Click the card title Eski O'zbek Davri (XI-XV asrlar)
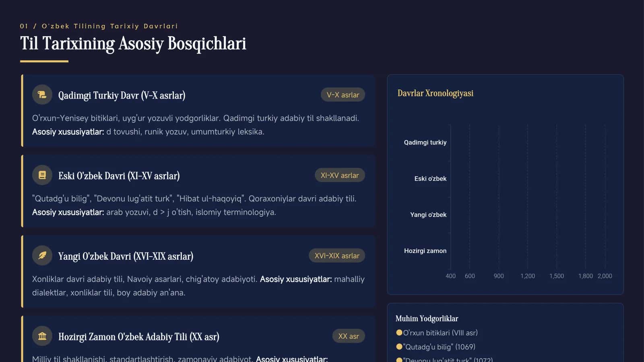The height and width of the screenshot is (362, 644). (x=119, y=176)
